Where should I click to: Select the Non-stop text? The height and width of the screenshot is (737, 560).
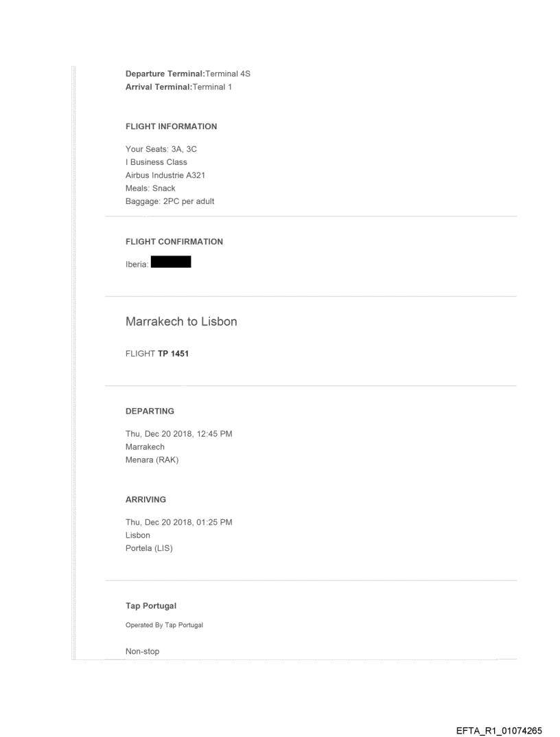pos(142,651)
